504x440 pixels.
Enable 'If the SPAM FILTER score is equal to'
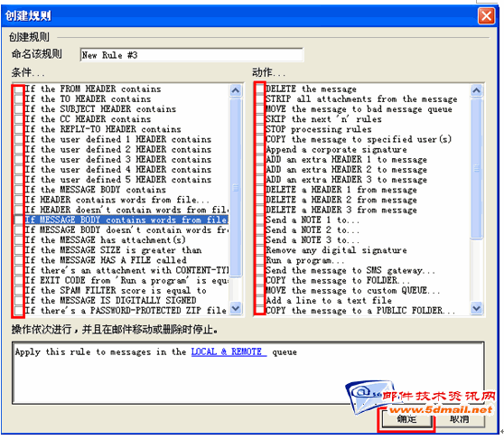(x=19, y=291)
